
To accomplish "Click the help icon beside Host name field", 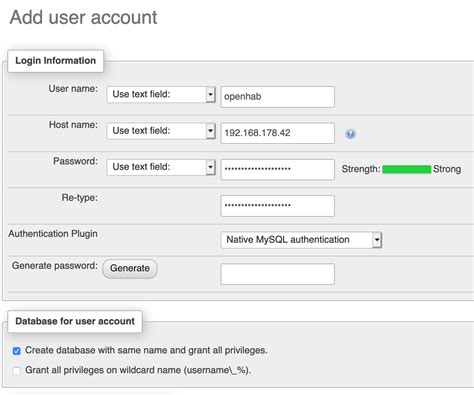I will [350, 134].
